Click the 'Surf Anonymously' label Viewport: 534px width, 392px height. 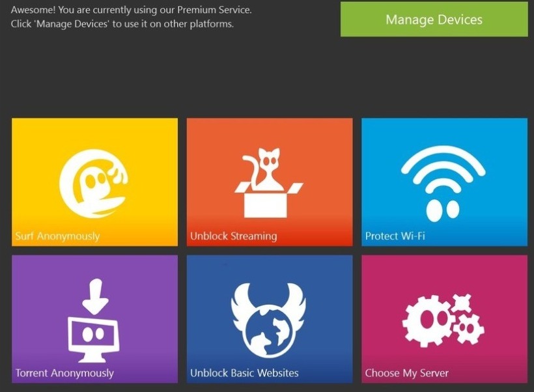coord(57,236)
